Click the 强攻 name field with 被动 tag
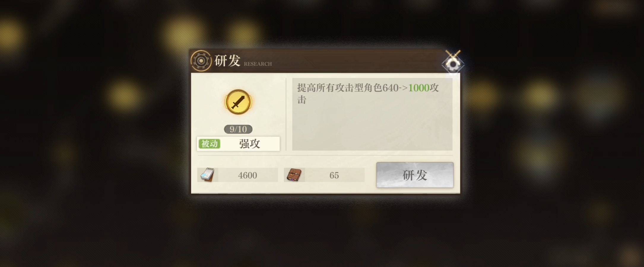644x267 pixels. 238,144
